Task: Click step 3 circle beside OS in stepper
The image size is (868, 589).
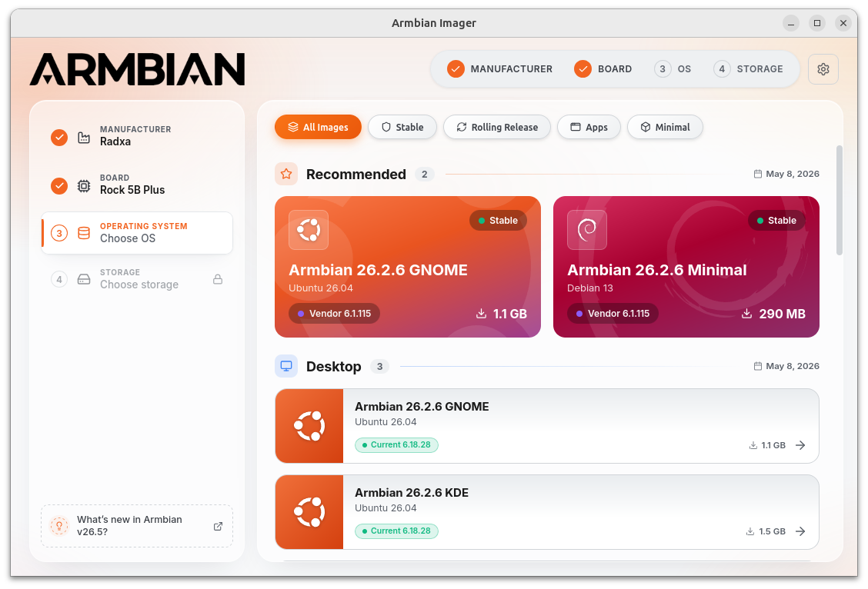Action: 663,69
